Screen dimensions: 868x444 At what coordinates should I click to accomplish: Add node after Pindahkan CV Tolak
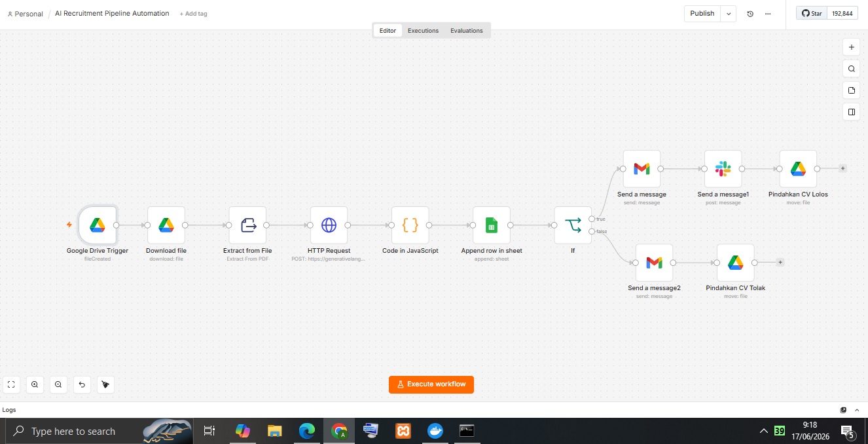(x=780, y=262)
